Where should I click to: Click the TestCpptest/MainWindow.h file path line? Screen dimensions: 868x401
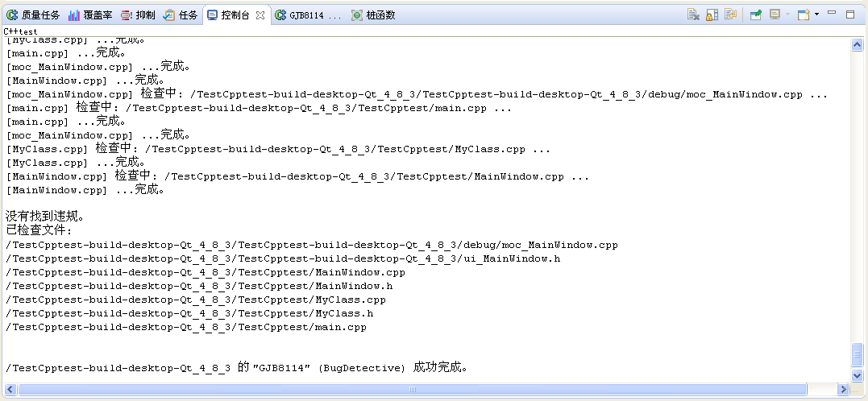(199, 286)
